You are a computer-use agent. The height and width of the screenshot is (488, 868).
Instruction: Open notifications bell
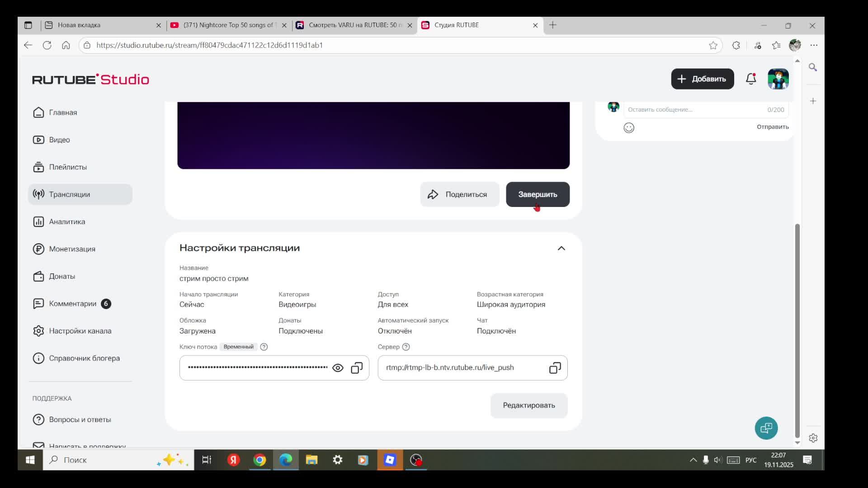tap(751, 79)
